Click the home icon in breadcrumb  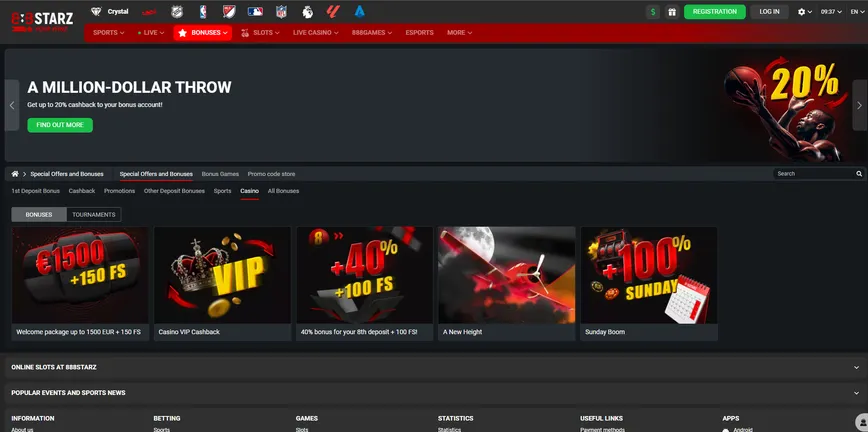(15, 174)
